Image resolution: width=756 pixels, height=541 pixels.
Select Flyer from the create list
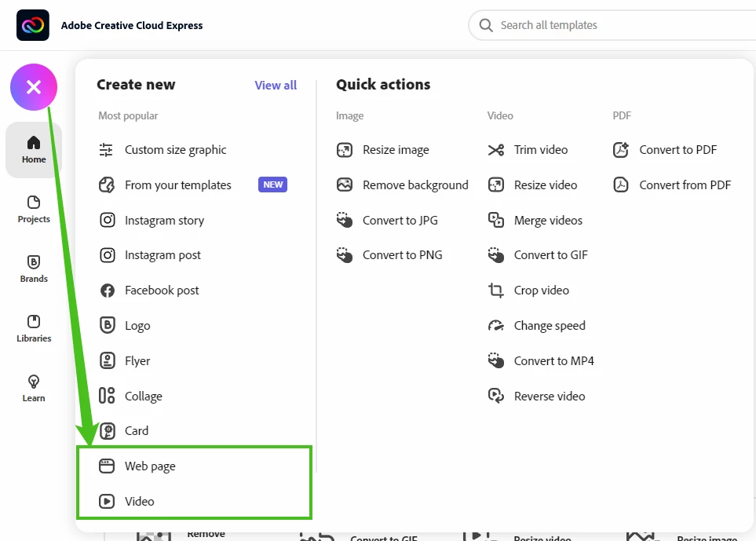137,361
